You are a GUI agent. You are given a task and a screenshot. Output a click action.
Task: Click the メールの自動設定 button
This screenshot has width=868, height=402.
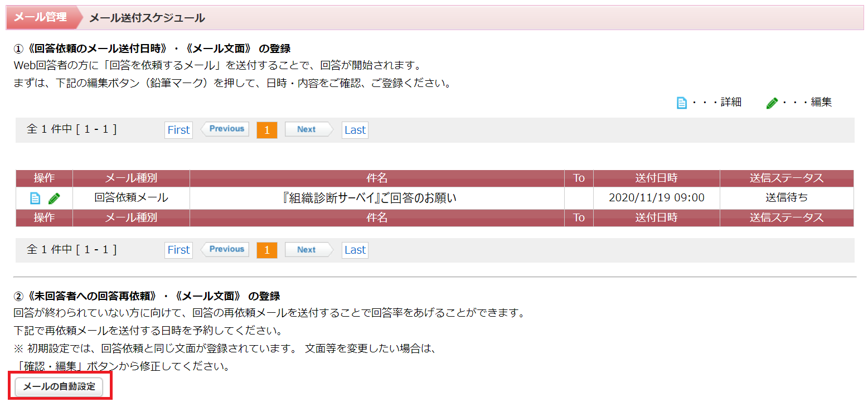pyautogui.click(x=59, y=386)
